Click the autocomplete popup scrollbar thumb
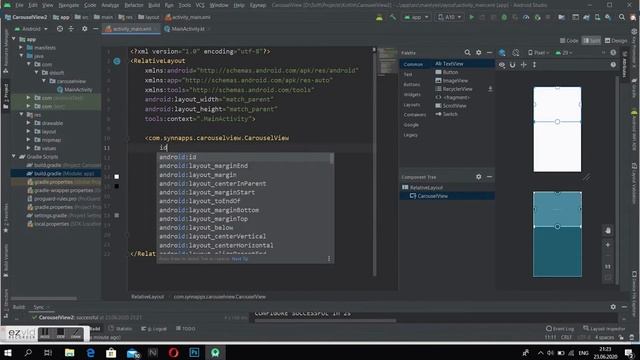Screen dimensions: 640x360 [x=331, y=158]
